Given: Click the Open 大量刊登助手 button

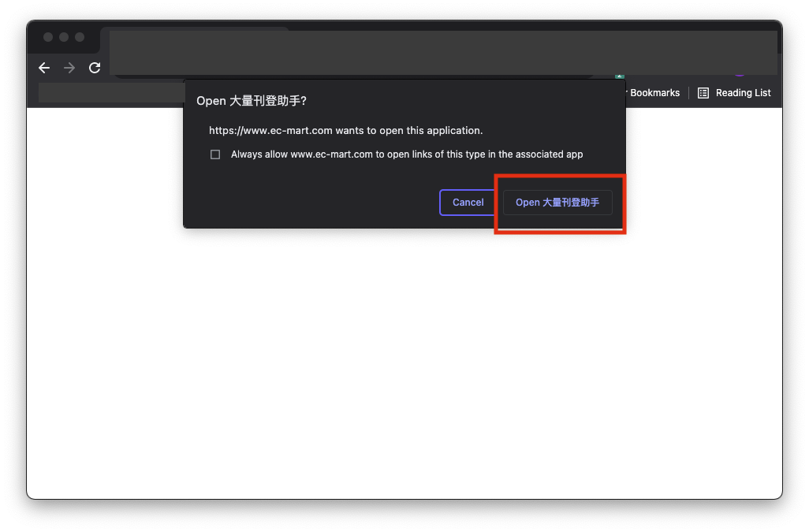Looking at the screenshot, I should tap(557, 203).
